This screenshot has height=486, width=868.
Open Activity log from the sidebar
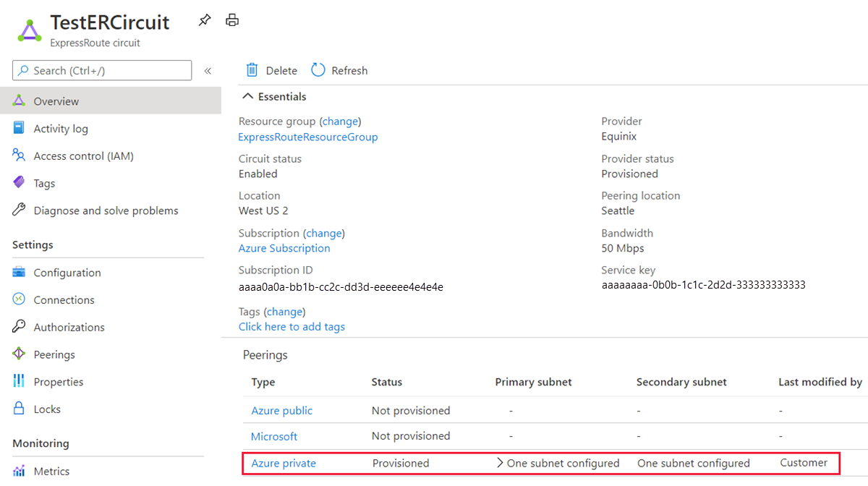point(61,129)
